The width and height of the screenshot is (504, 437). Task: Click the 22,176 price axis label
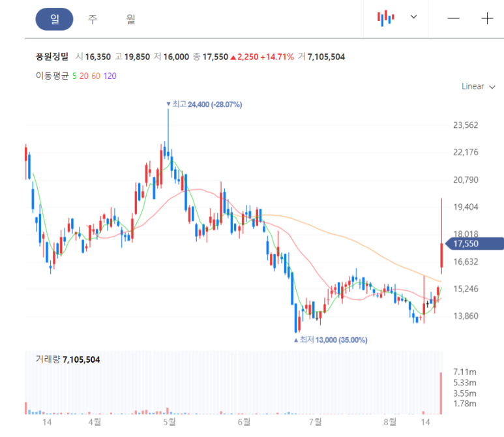(x=466, y=152)
